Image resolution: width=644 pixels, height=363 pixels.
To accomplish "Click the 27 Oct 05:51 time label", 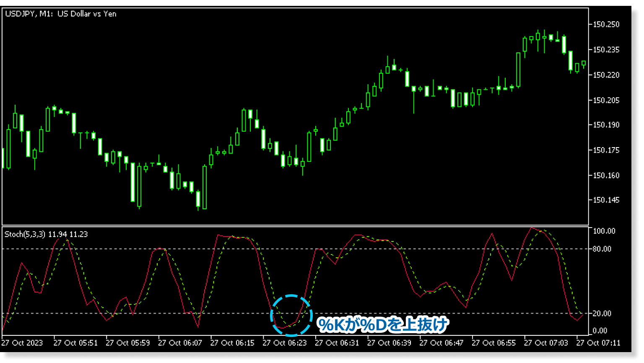I will pyautogui.click(x=75, y=343).
